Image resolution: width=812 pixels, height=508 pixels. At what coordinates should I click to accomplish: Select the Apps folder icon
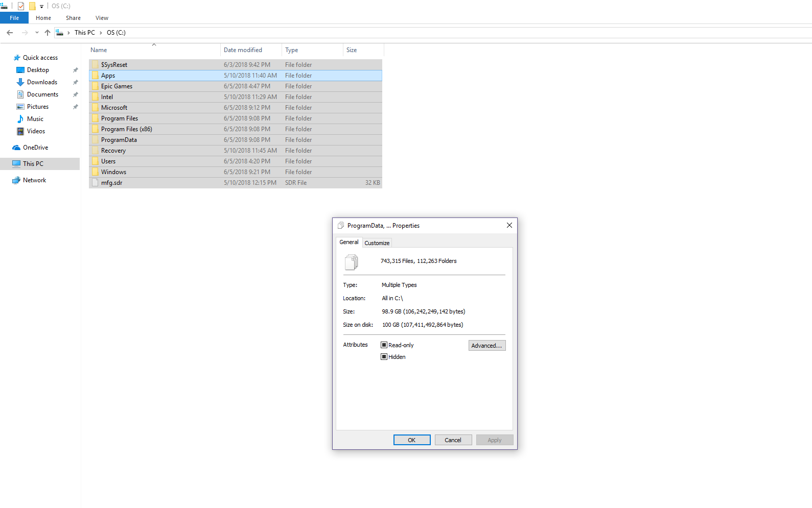95,76
